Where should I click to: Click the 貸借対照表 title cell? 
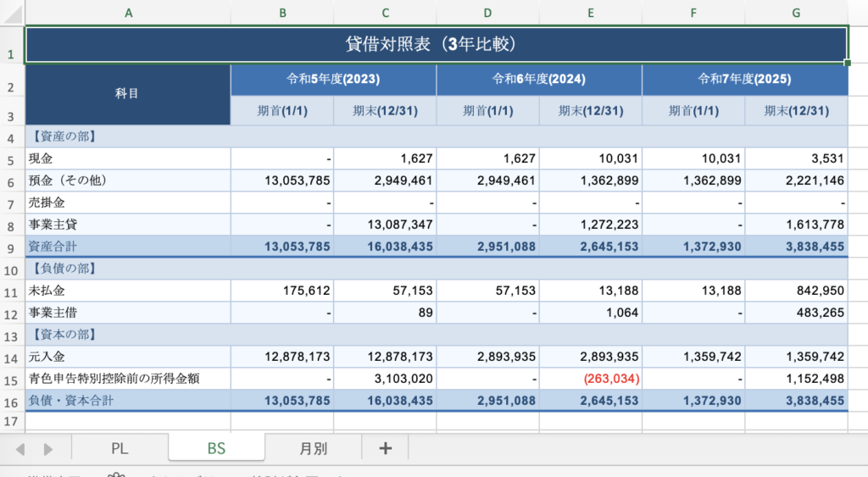click(436, 44)
